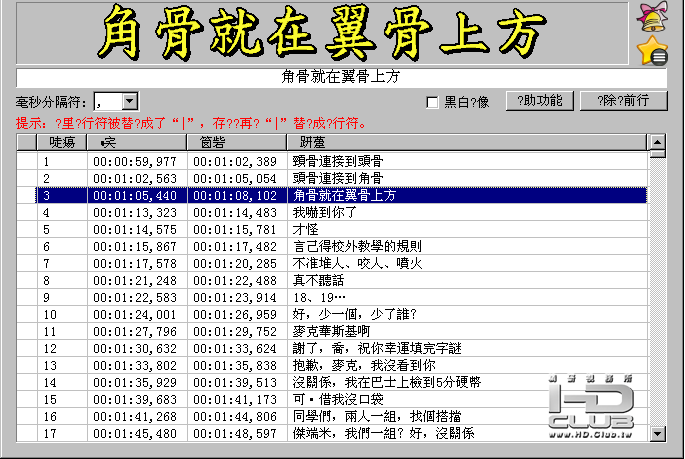The height and width of the screenshot is (459, 685).
Task: Click start time 00:01:30,632
Action: tap(135, 349)
